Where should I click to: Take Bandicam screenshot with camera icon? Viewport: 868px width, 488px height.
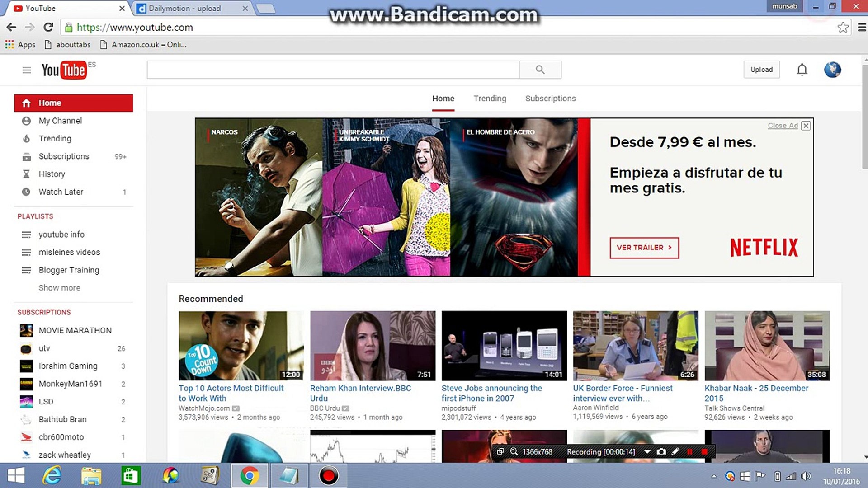(x=661, y=451)
